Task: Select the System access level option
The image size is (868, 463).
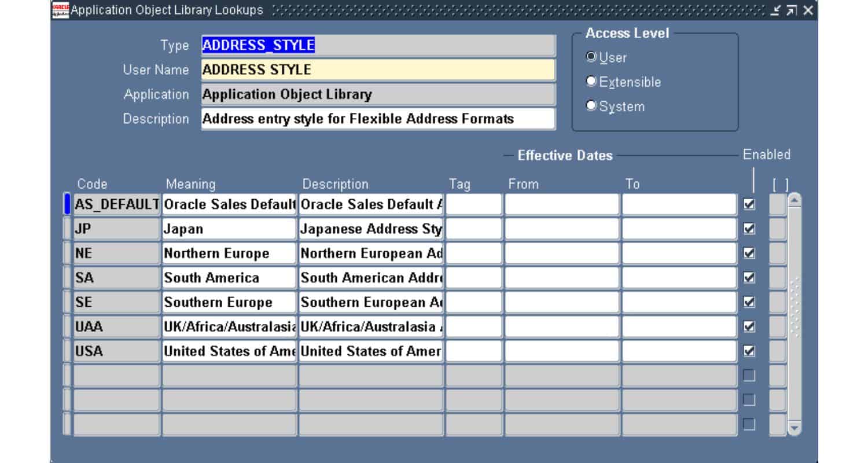Action: point(591,106)
